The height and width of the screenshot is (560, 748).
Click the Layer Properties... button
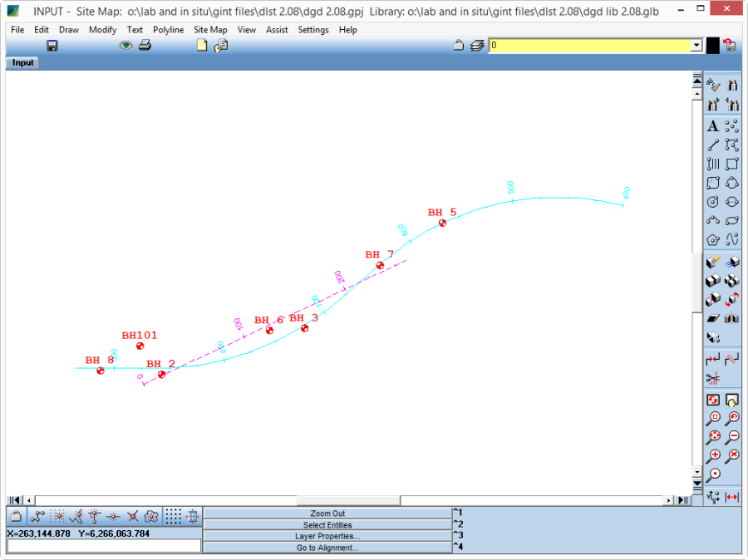click(327, 536)
